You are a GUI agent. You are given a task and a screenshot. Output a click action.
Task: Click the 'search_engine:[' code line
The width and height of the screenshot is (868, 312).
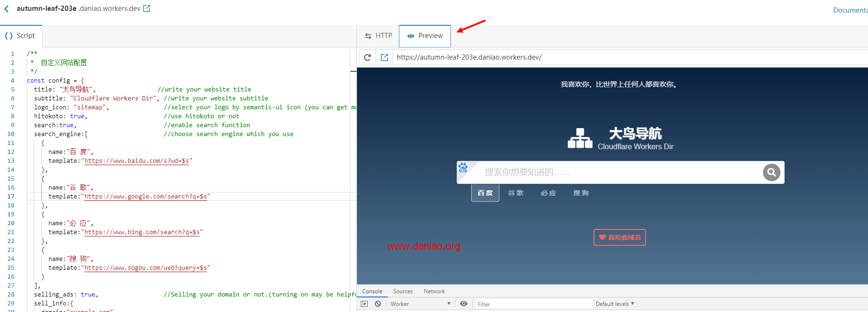pyautogui.click(x=60, y=134)
